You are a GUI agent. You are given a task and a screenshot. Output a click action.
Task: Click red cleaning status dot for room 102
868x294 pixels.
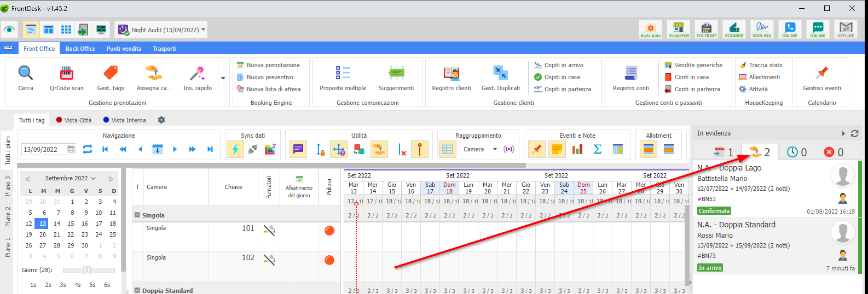(329, 260)
